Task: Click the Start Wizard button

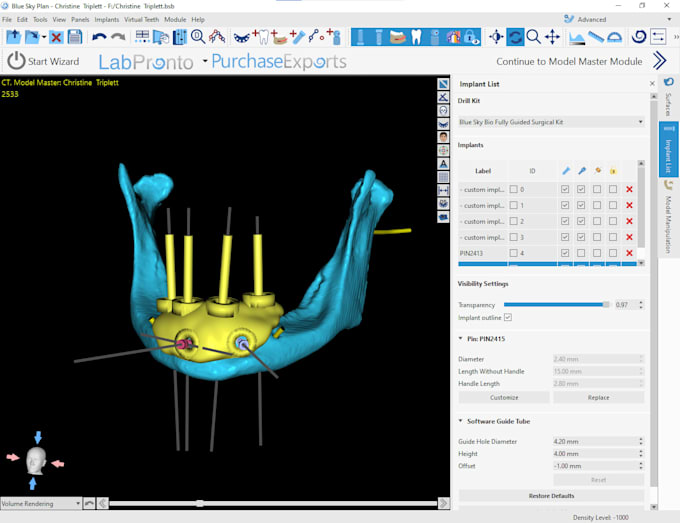Action: (x=44, y=61)
